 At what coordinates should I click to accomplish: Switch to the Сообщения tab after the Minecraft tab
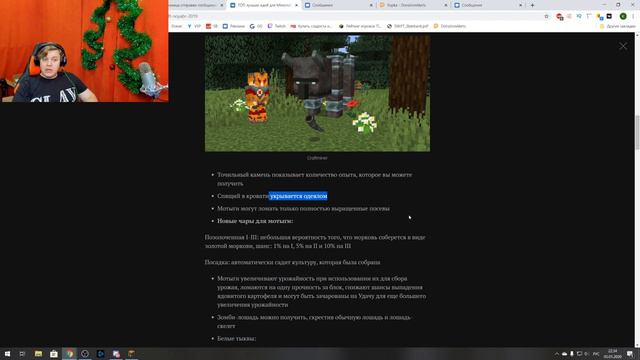tap(339, 5)
